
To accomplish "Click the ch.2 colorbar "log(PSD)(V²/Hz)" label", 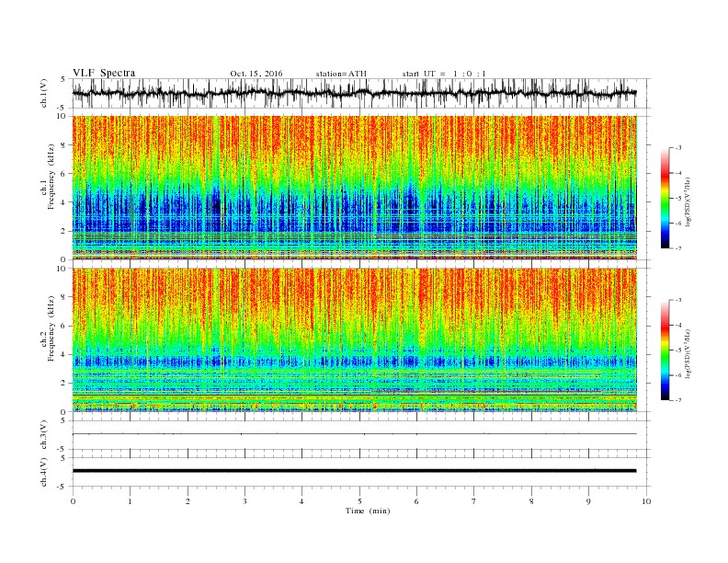I will pyautogui.click(x=688, y=353).
